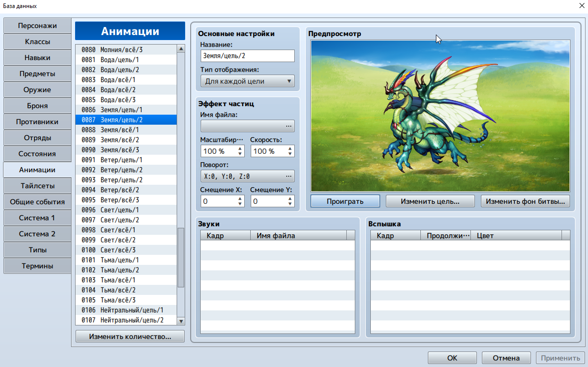The width and height of the screenshot is (588, 367).
Task: Click the Цвет column header in Вспышка
Action: (x=516, y=236)
